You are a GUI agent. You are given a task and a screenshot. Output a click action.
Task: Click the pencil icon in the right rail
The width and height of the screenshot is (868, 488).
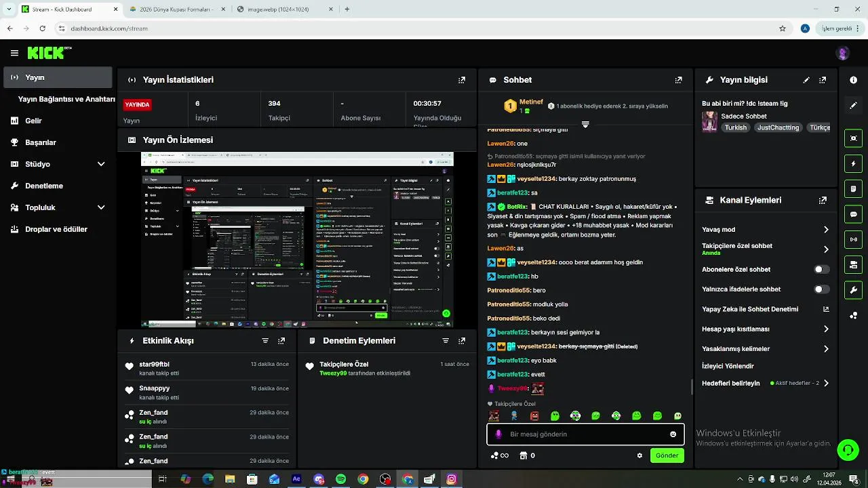[x=854, y=106]
